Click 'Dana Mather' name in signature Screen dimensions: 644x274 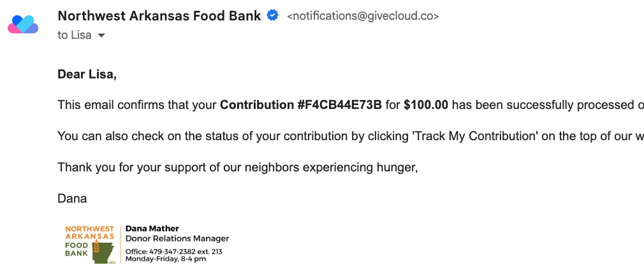click(152, 229)
